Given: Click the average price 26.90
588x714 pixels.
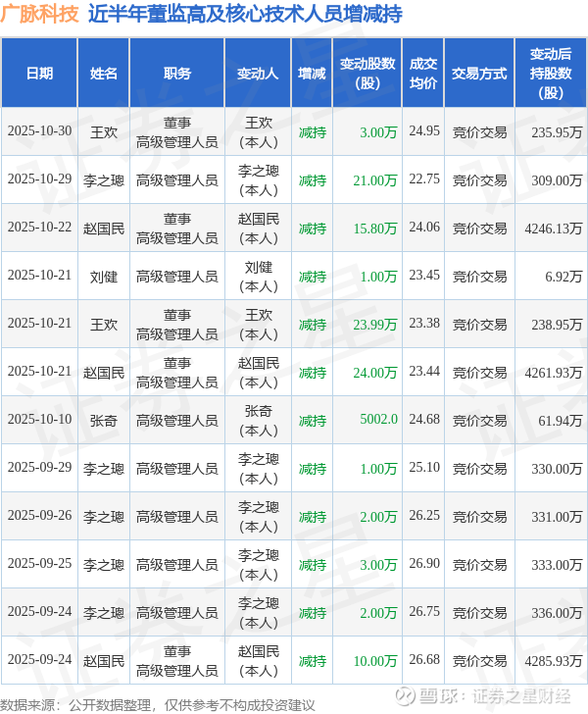Looking at the screenshot, I should [424, 564].
